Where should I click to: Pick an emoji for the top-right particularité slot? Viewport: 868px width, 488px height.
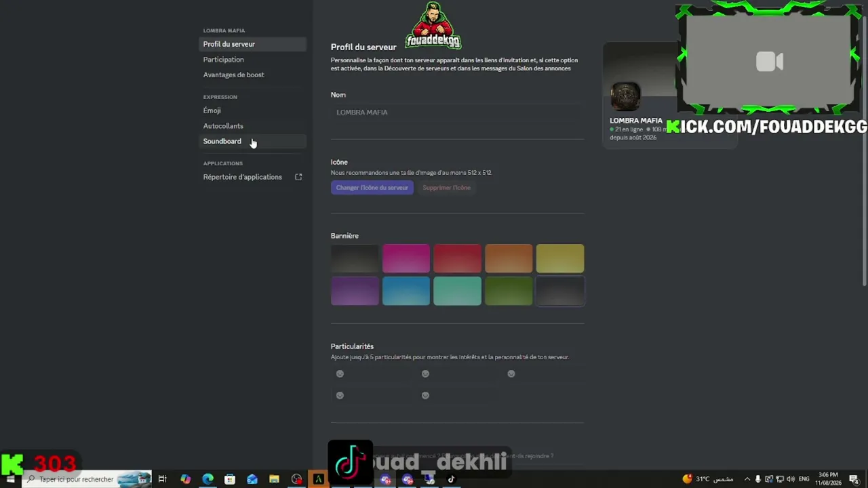[511, 373]
